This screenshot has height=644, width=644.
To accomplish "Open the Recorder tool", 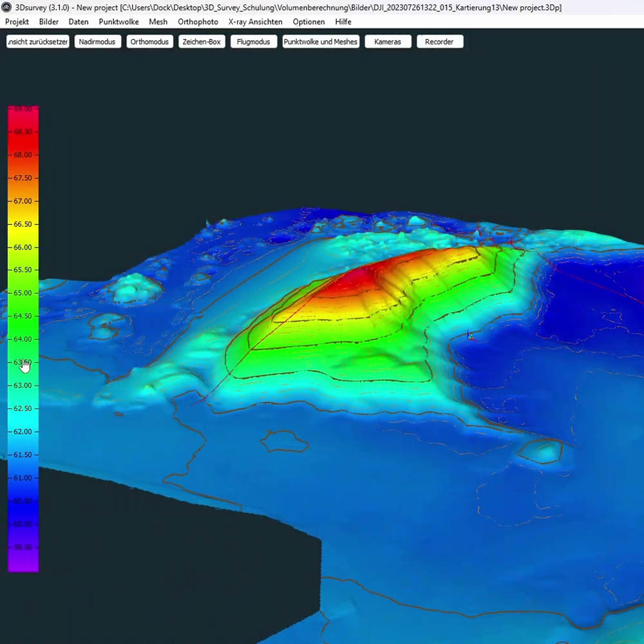I will pos(439,42).
